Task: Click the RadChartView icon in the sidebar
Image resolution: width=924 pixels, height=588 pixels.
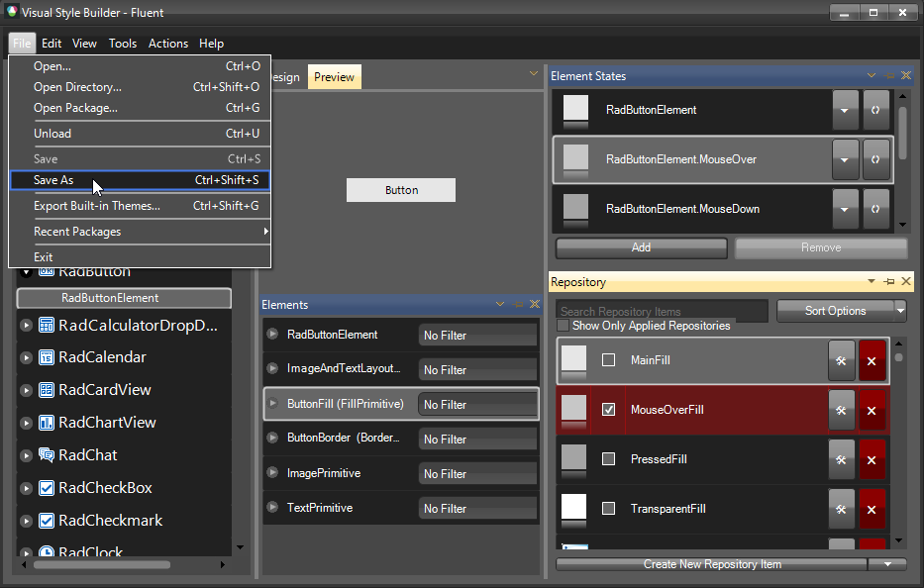Action: click(46, 422)
